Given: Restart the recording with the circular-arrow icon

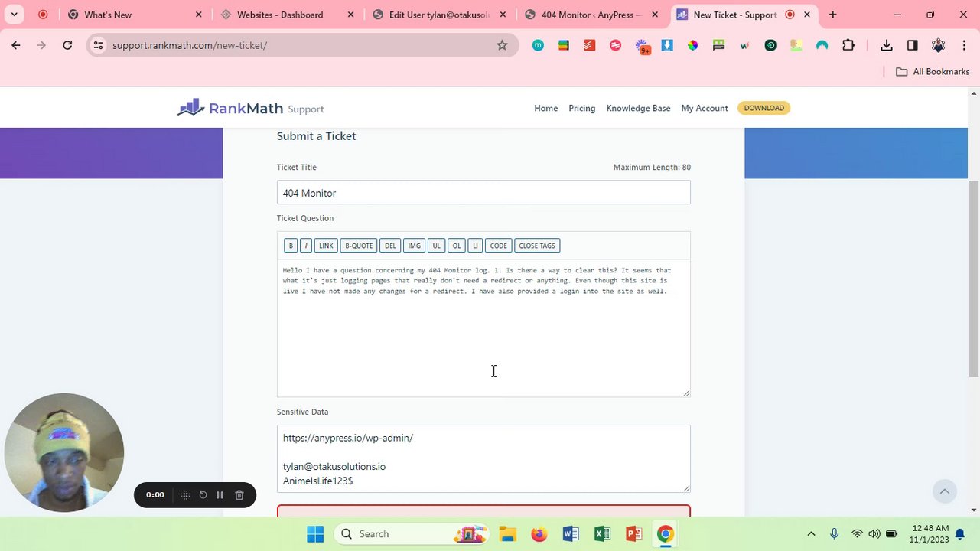Looking at the screenshot, I should point(203,495).
